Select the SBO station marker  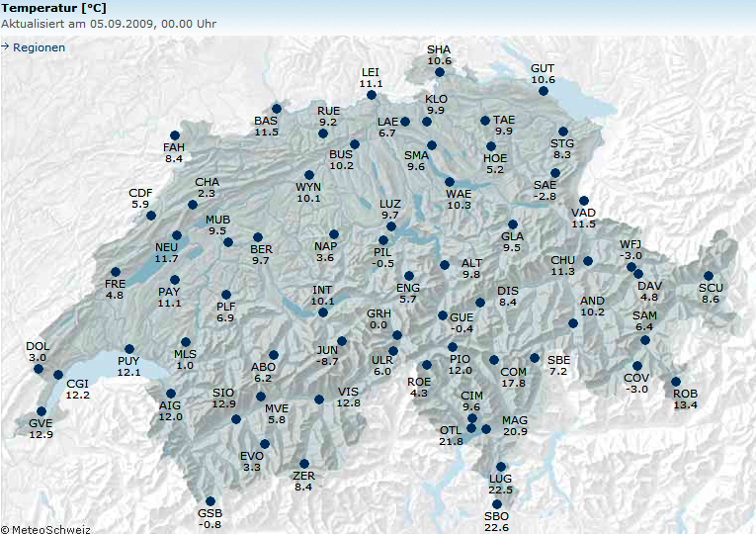(497, 504)
